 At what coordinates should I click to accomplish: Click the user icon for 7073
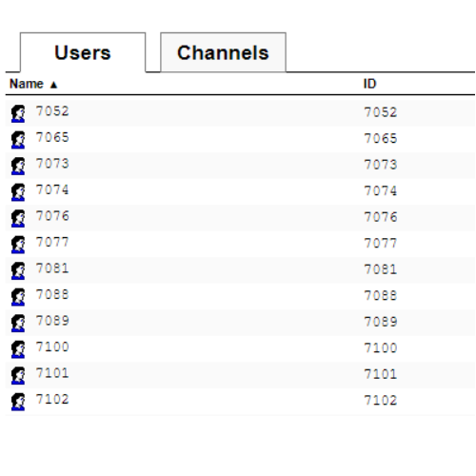tap(18, 166)
